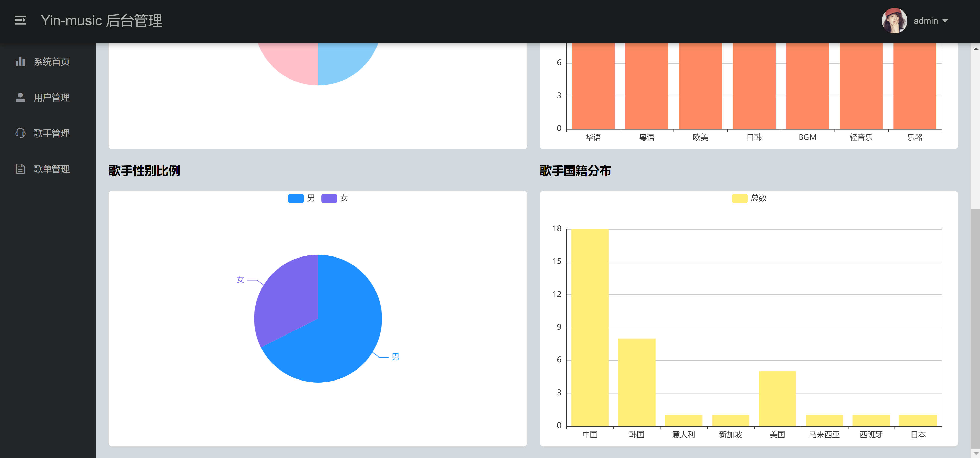The width and height of the screenshot is (980, 458).
Task: Click the 乐器 orange bar
Action: 915,86
